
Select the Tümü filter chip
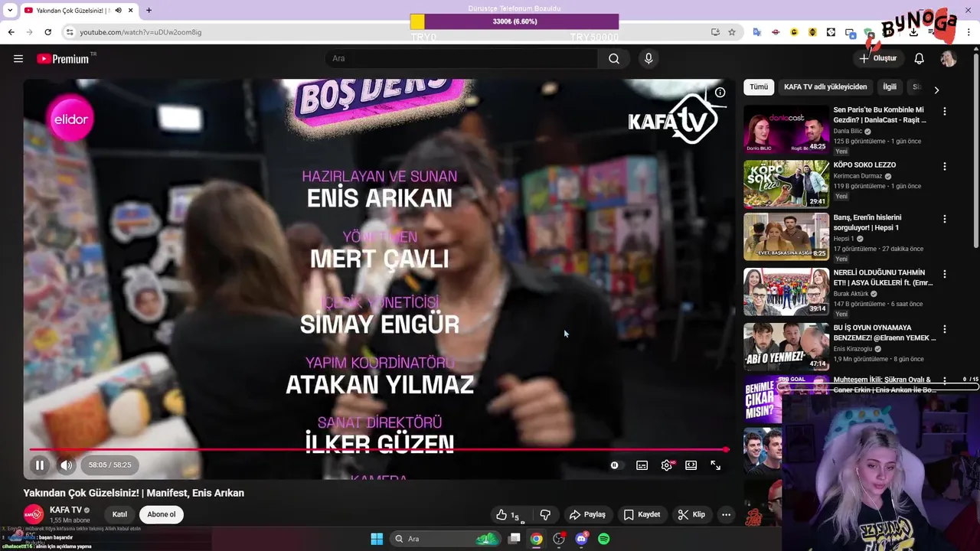pos(759,87)
